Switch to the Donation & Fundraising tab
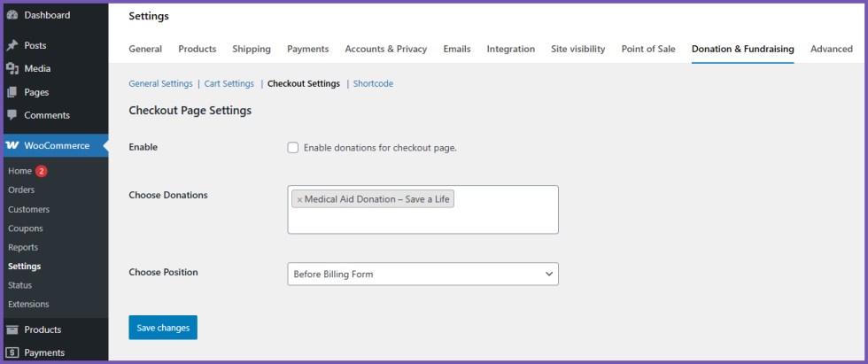The width and height of the screenshot is (868, 364). tap(742, 49)
